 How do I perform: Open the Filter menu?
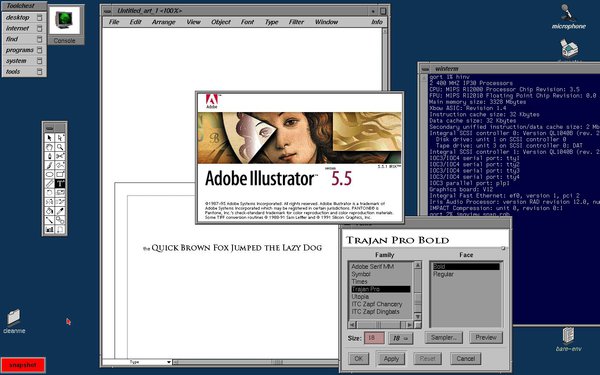click(296, 22)
